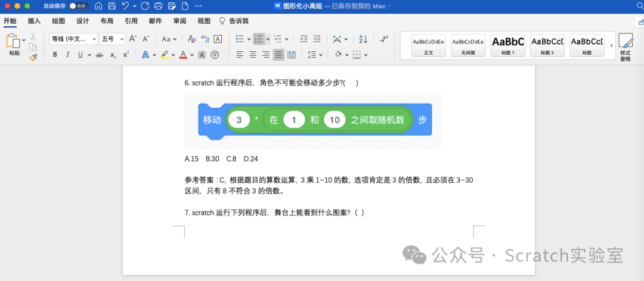Decrease font size with the smaller A
Viewport: 644px width, 281px height.
click(146, 39)
